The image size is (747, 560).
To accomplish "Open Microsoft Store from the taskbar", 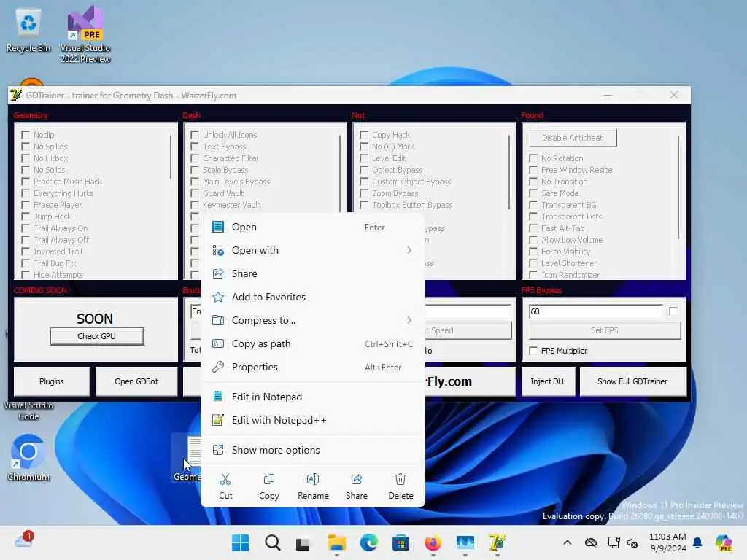I will pyautogui.click(x=400, y=542).
